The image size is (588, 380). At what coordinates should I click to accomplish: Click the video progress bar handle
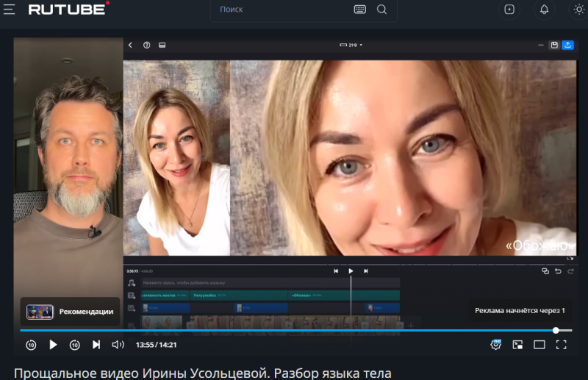pyautogui.click(x=556, y=331)
